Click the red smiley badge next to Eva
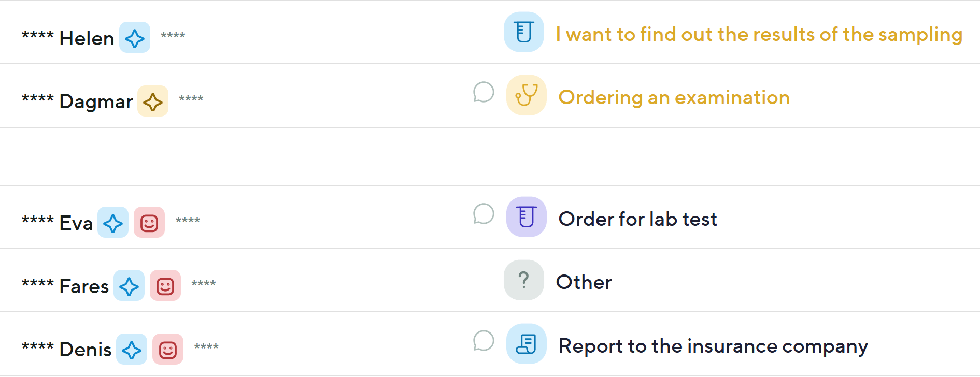Viewport: 980px width, 377px height. pyautogui.click(x=149, y=223)
